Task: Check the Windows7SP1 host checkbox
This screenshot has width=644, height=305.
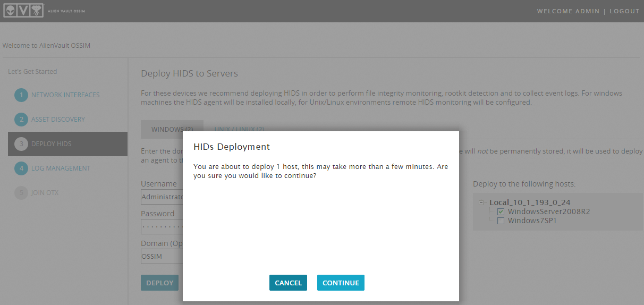Action: (x=501, y=221)
